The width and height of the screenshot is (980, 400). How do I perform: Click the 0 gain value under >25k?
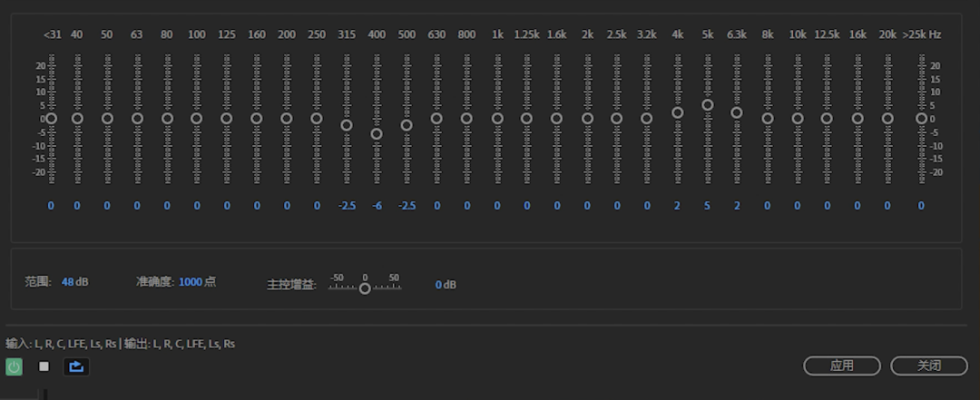point(921,206)
